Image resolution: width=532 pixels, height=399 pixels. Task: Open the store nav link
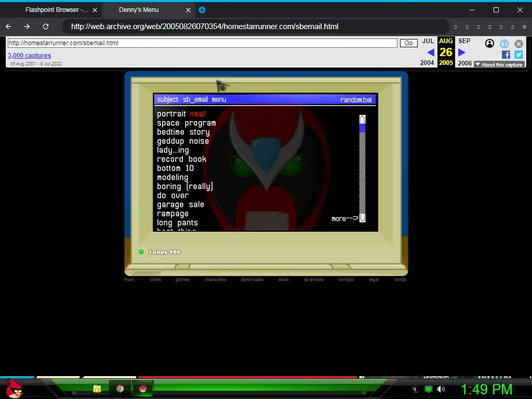coord(284,280)
